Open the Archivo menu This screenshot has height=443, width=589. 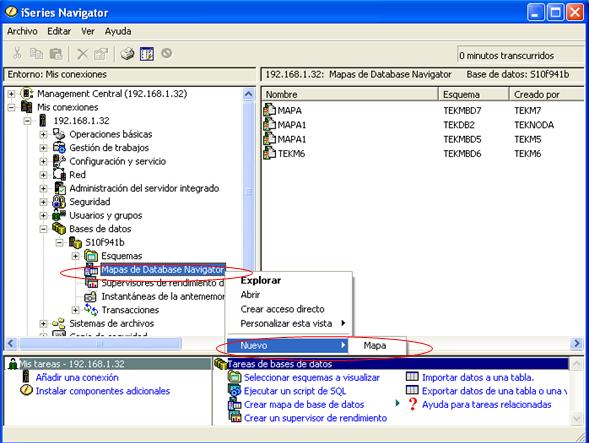pos(22,31)
